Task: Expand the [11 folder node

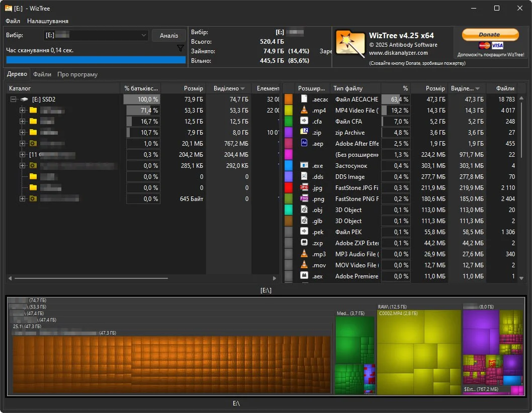Action: (x=23, y=154)
